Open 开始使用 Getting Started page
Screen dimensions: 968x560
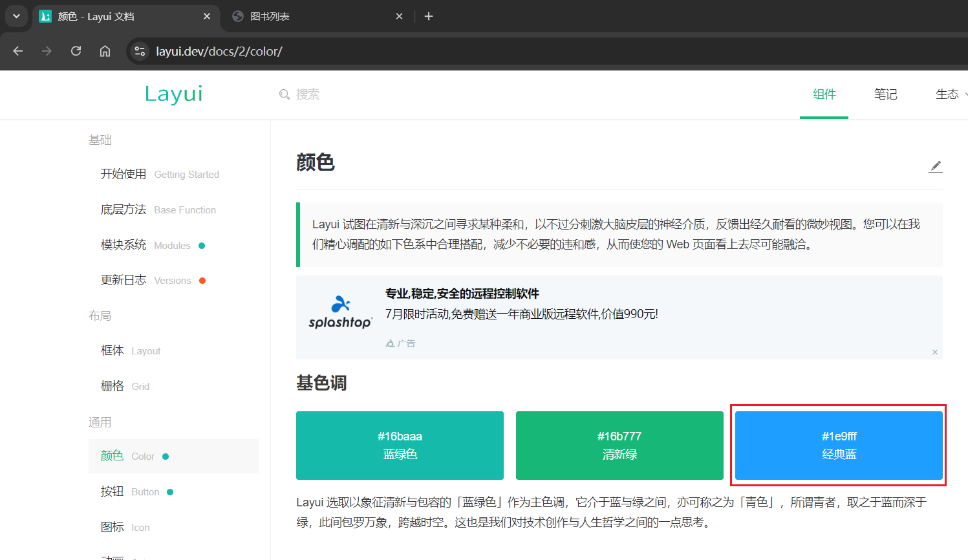coord(173,174)
